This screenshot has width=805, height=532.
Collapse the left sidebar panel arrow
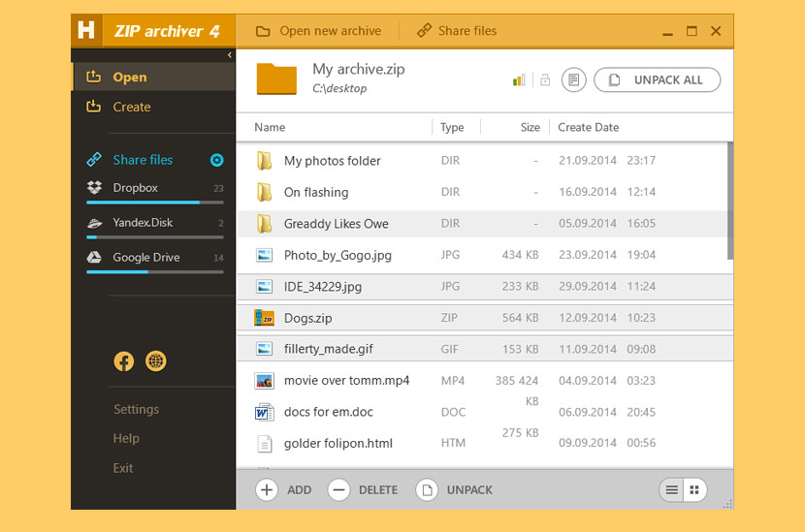(230, 55)
